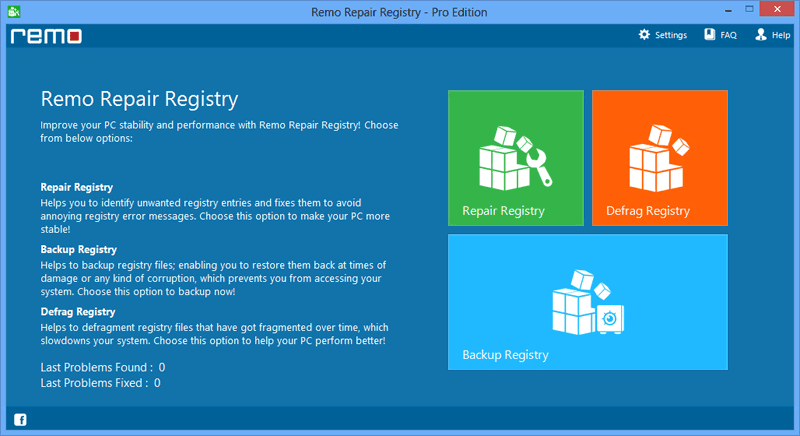This screenshot has height=436, width=800.
Task: Open the FAQ book icon
Action: tap(710, 35)
